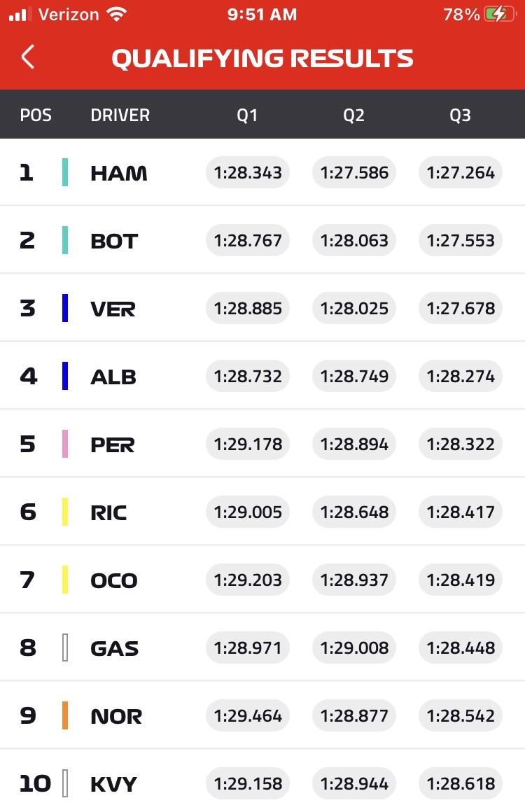Tap the cellular signal bars icon
Screen dimensions: 525x812
[20, 15]
